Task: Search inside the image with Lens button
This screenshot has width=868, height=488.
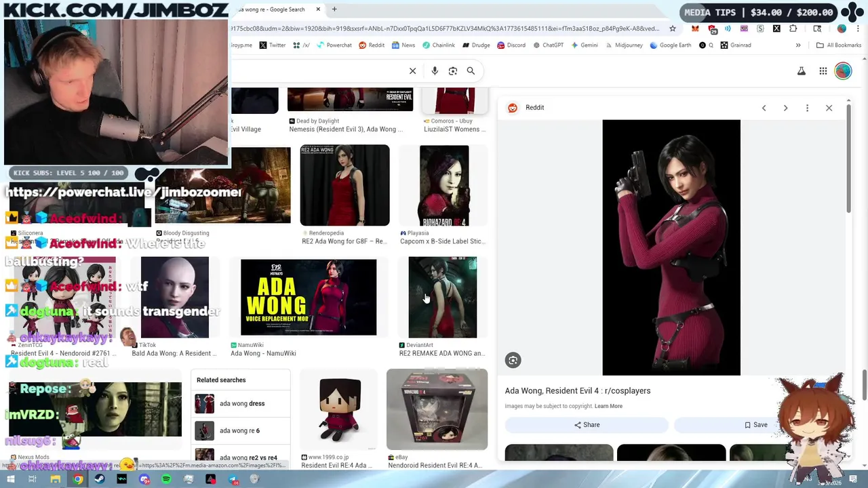Action: pyautogui.click(x=513, y=361)
